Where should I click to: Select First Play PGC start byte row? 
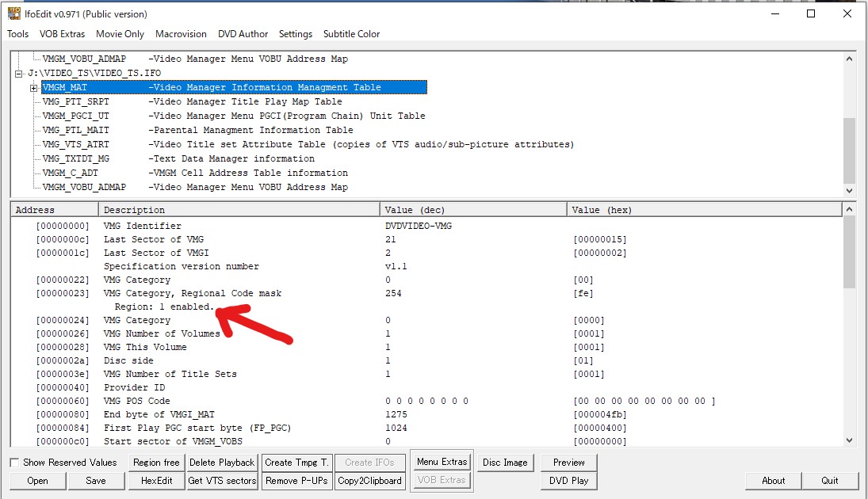pos(426,429)
